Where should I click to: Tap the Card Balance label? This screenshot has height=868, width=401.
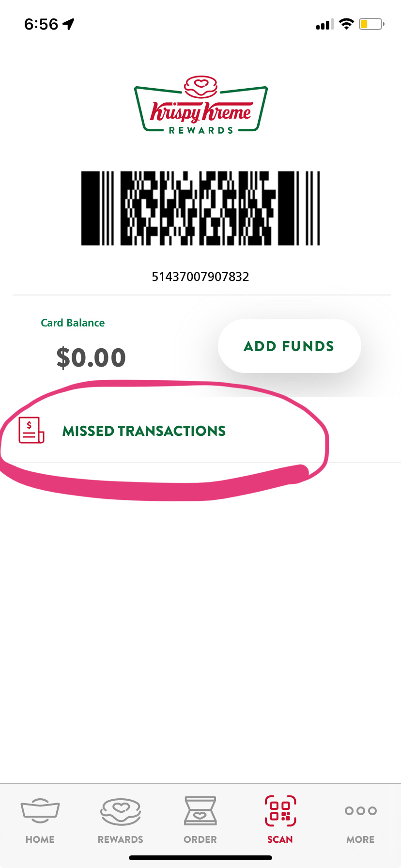point(73,323)
